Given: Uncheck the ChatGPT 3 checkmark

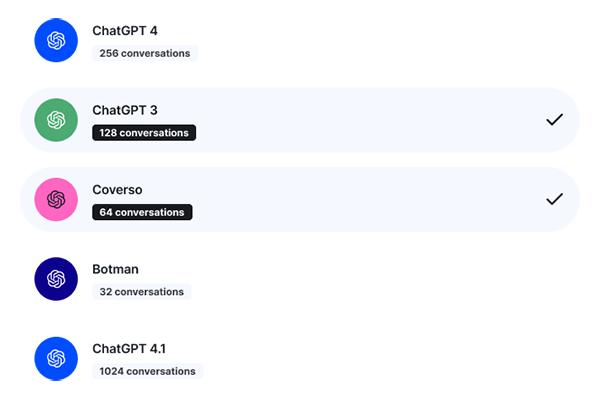Looking at the screenshot, I should click(x=555, y=120).
